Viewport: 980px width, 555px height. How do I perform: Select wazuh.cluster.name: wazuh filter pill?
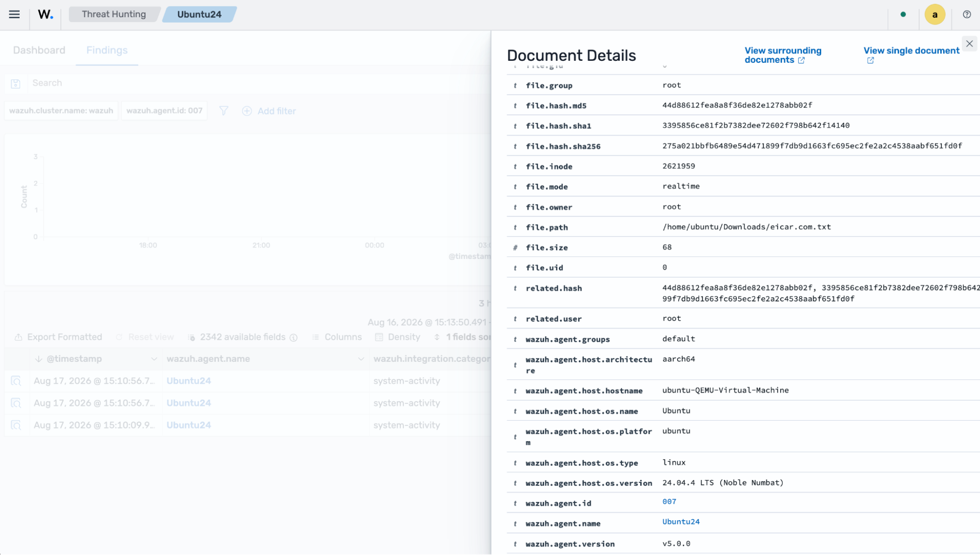[61, 111]
